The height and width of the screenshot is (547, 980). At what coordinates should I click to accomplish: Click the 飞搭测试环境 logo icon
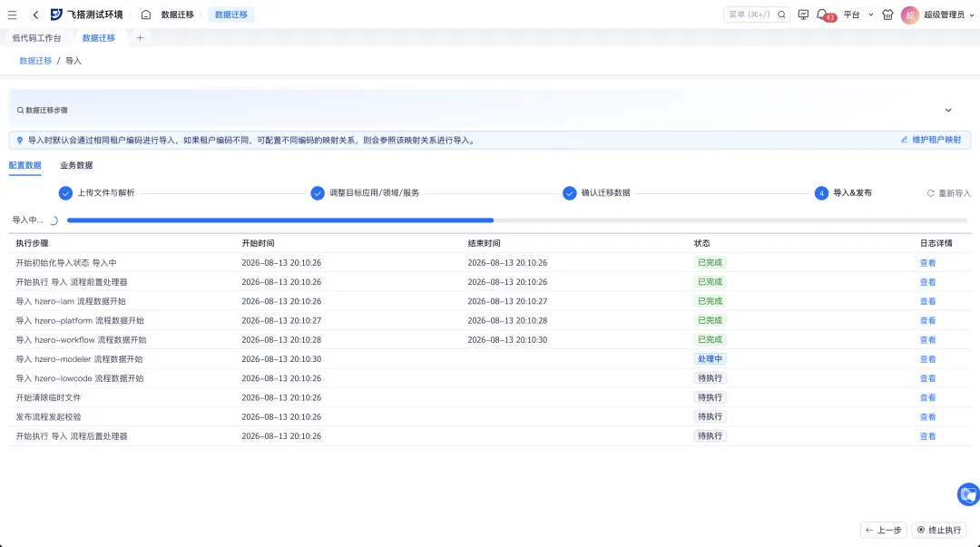56,15
